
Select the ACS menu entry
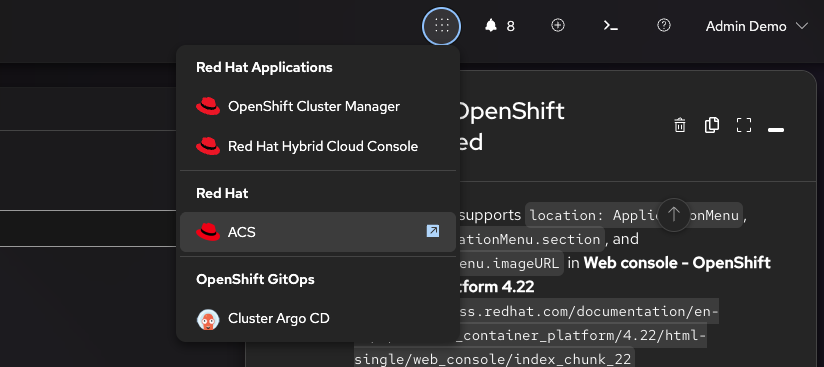318,232
